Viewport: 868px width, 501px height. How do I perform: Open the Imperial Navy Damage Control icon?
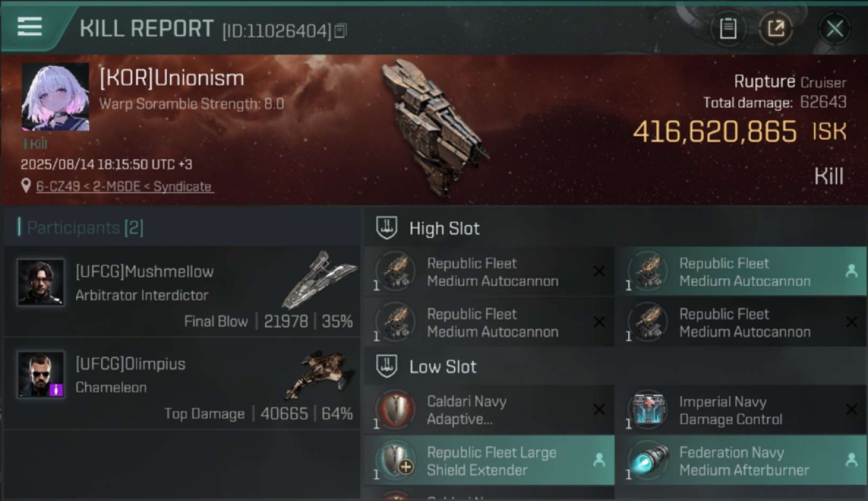pyautogui.click(x=648, y=409)
